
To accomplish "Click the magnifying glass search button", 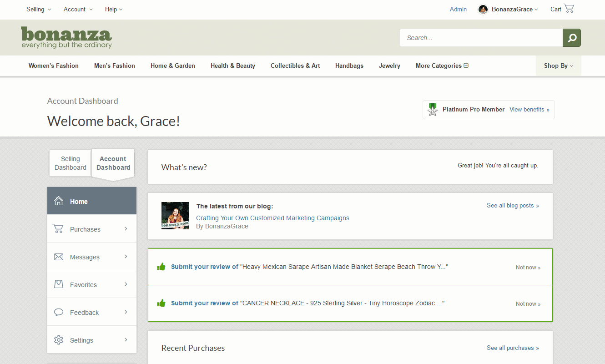I will point(572,38).
